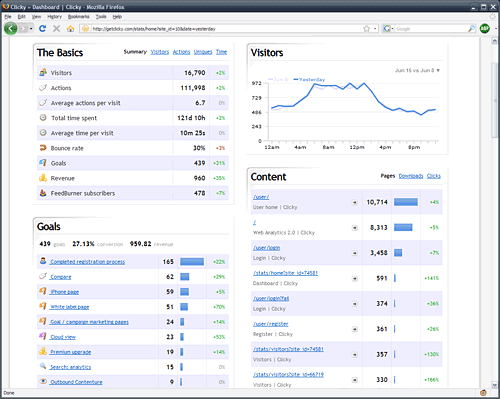
Task: Click the /user/ page views bar
Action: point(406,202)
